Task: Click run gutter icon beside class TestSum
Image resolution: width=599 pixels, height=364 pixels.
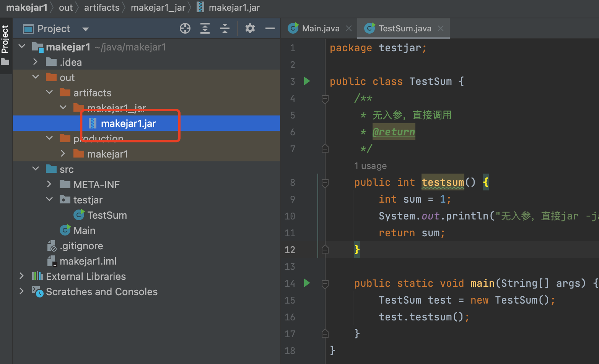Action: pos(307,81)
